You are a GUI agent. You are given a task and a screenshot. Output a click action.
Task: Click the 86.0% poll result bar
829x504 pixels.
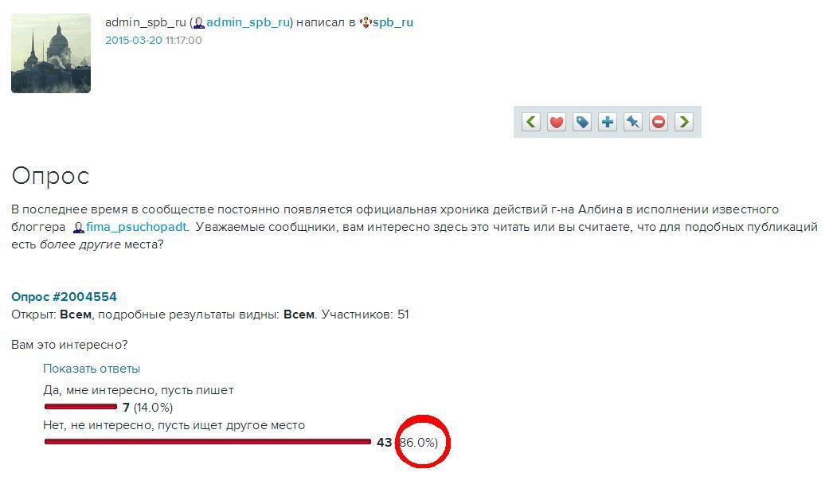208,442
